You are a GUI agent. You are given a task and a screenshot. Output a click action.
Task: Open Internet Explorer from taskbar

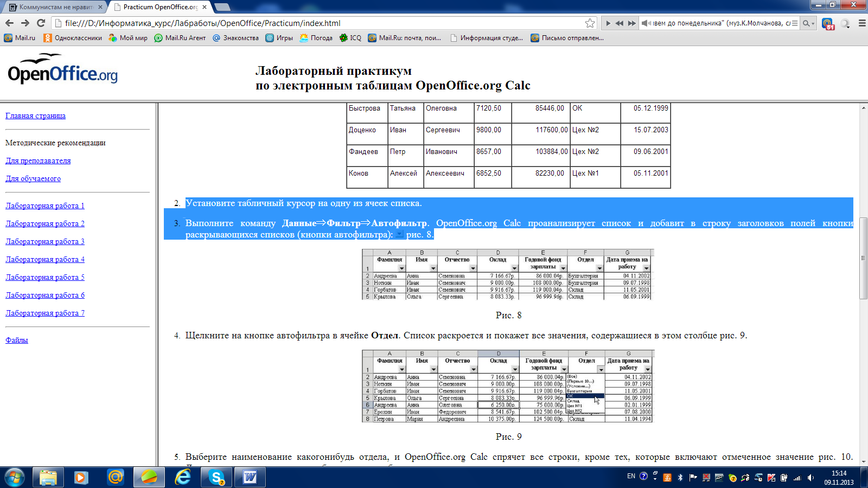pos(183,477)
